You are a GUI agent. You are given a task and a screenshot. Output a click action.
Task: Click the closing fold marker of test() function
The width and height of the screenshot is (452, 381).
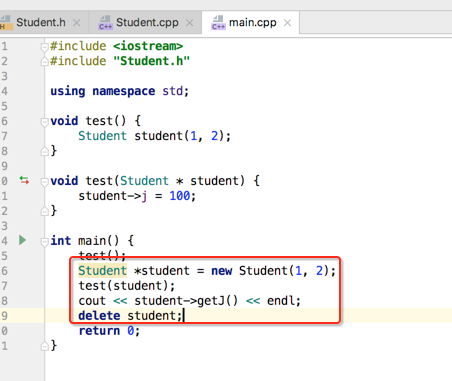pos(44,152)
